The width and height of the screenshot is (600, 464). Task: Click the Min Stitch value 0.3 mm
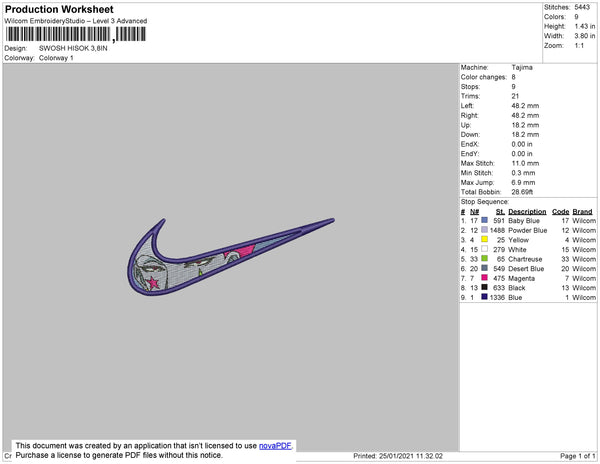tap(523, 173)
